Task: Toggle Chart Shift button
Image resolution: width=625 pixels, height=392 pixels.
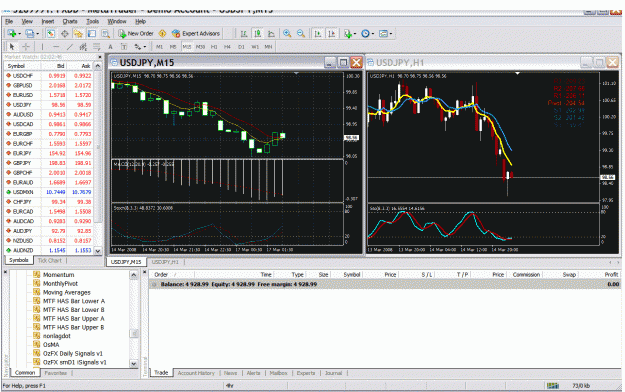Action: tap(332, 33)
